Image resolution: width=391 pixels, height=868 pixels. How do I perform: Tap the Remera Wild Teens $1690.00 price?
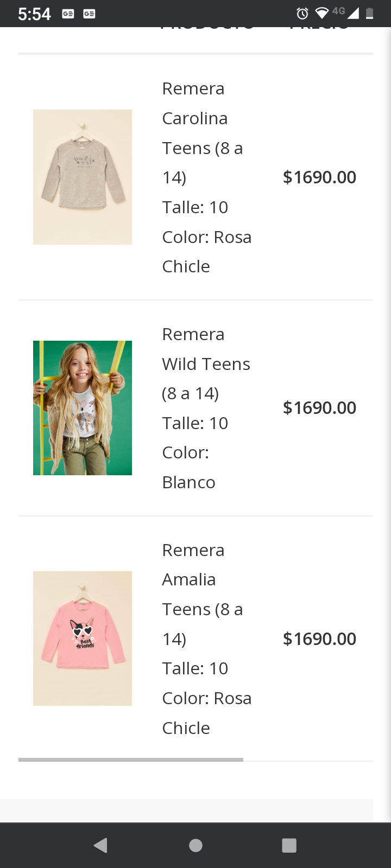point(319,408)
